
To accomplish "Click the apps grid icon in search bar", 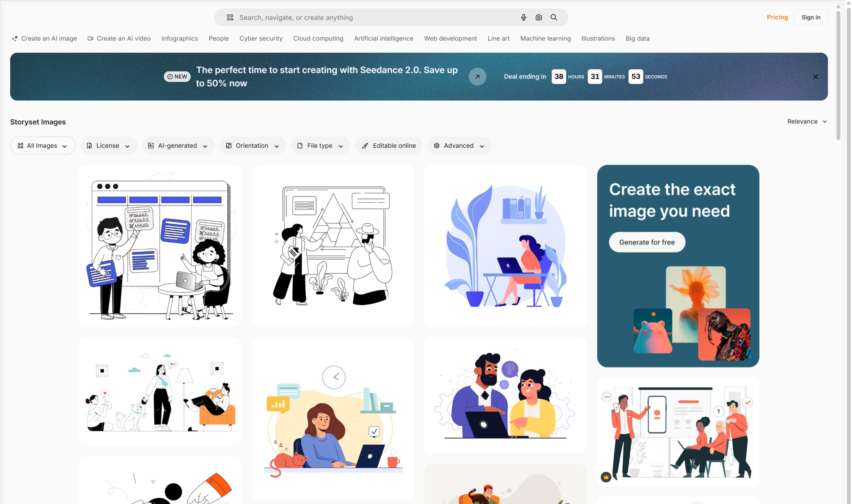I will pos(230,17).
